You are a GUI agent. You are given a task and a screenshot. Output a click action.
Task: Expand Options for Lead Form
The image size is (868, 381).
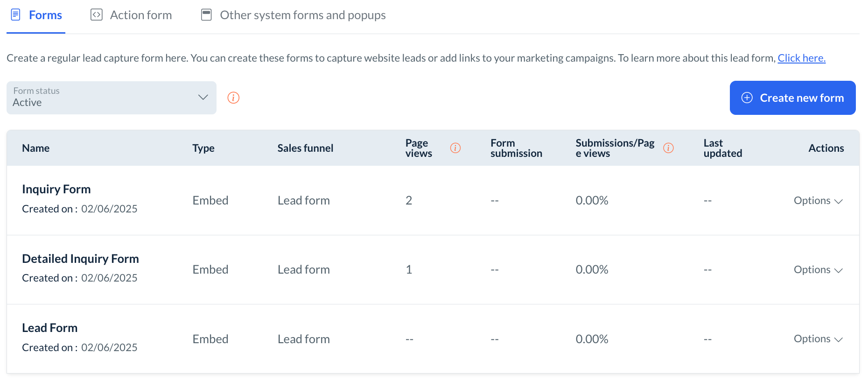818,339
